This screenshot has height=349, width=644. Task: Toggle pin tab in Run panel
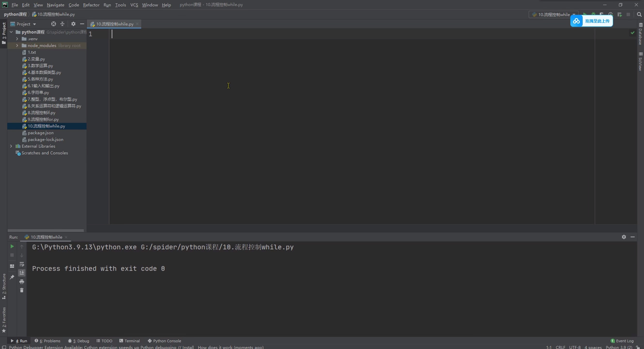pyautogui.click(x=12, y=277)
